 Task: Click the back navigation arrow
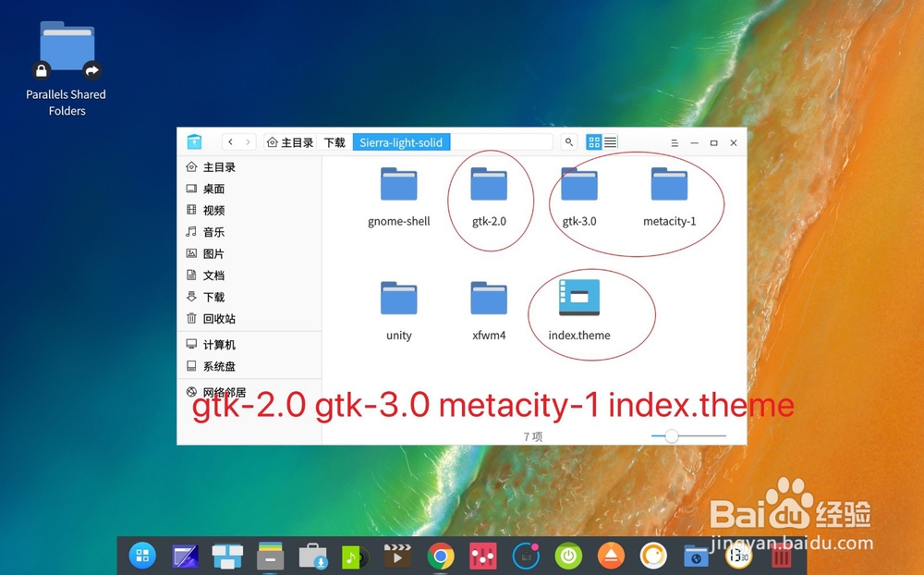click(229, 141)
